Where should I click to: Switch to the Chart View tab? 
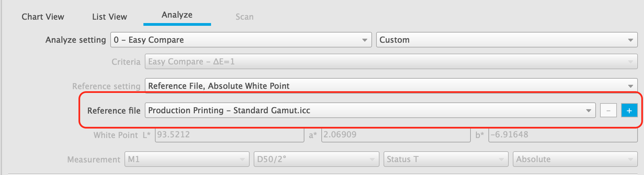(x=43, y=17)
